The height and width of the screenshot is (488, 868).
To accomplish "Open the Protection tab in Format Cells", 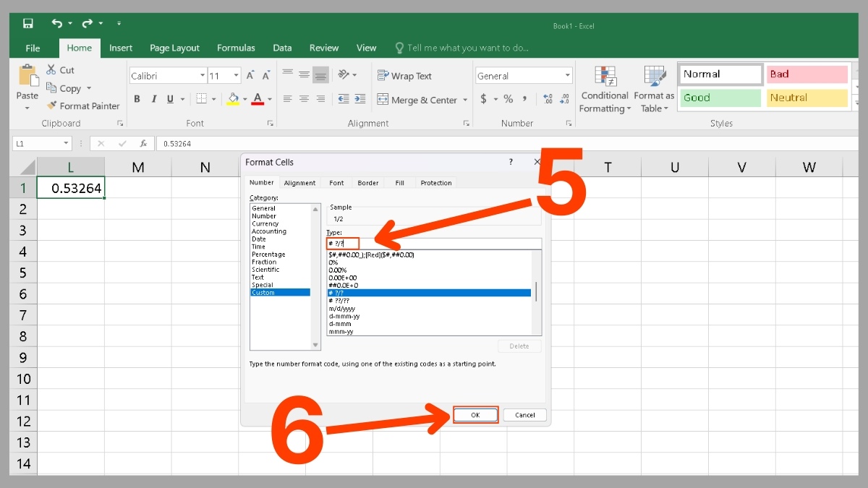I will tap(436, 183).
